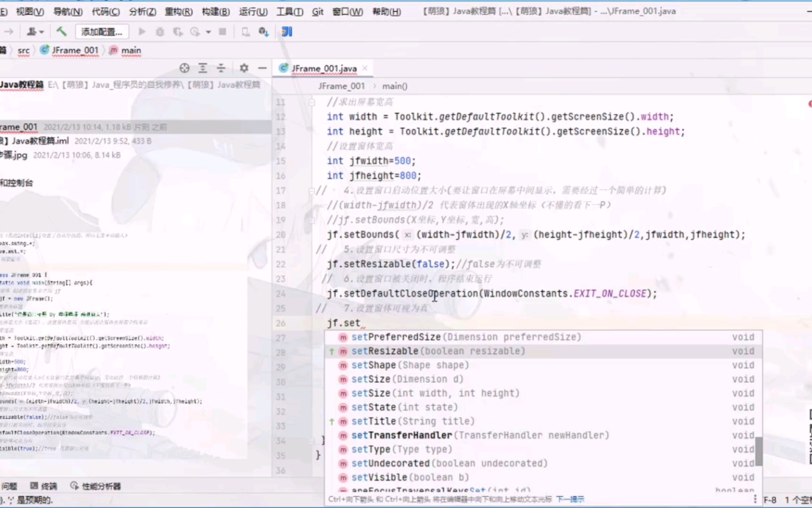Click JFrame_001 in editor breadcrumb bar
The height and width of the screenshot is (508, 812).
341,86
